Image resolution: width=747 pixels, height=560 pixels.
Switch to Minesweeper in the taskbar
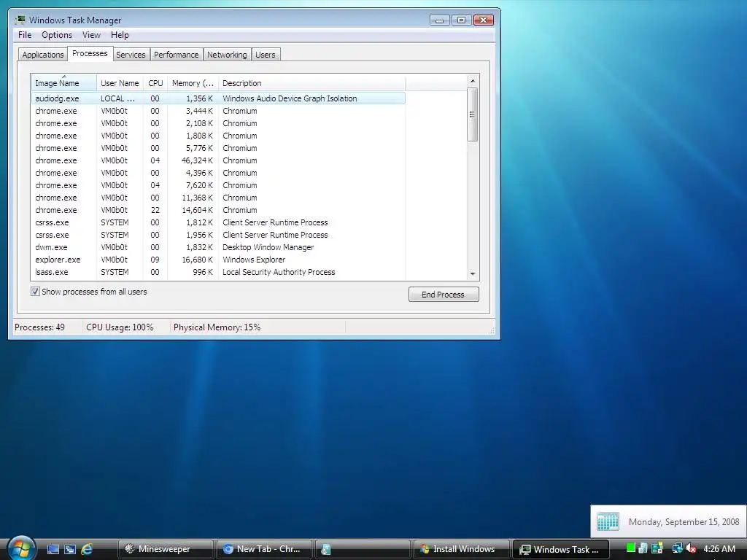pyautogui.click(x=166, y=549)
